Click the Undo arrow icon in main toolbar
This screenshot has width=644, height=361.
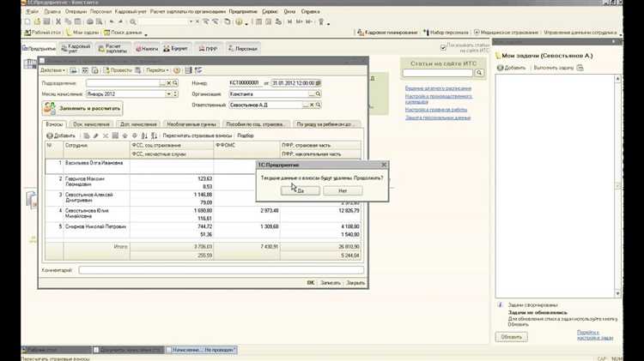(x=112, y=21)
